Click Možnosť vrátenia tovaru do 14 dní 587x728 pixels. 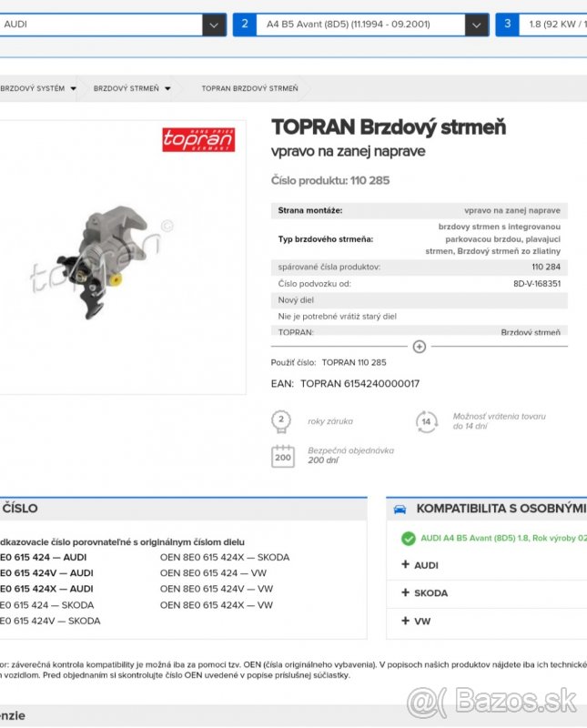[500, 421]
